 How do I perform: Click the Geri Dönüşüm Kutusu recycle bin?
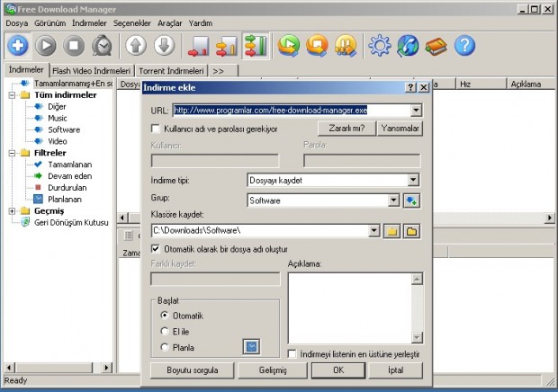[x=71, y=223]
